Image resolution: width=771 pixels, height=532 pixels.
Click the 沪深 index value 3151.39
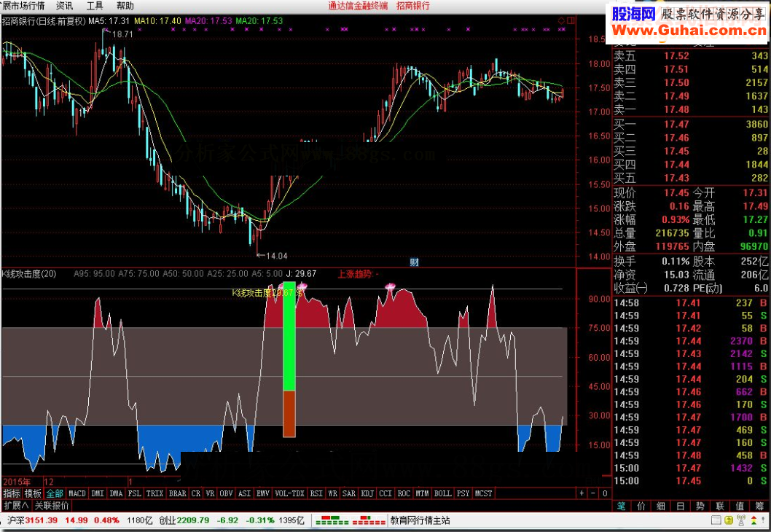[42, 520]
